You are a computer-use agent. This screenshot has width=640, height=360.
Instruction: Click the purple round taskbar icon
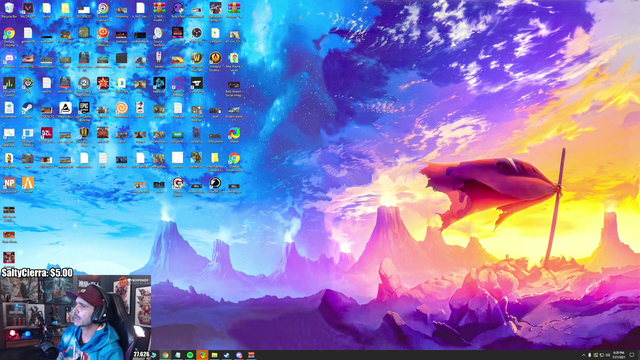(x=239, y=355)
